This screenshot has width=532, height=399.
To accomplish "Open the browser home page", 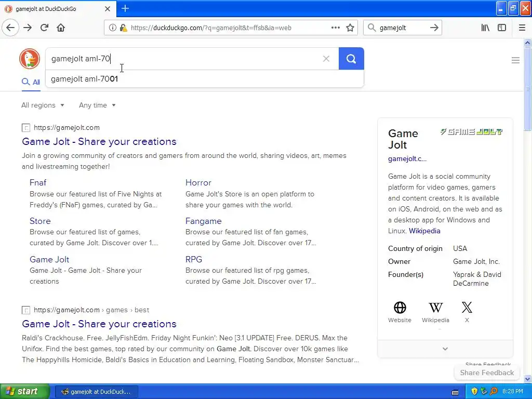I will (x=61, y=28).
